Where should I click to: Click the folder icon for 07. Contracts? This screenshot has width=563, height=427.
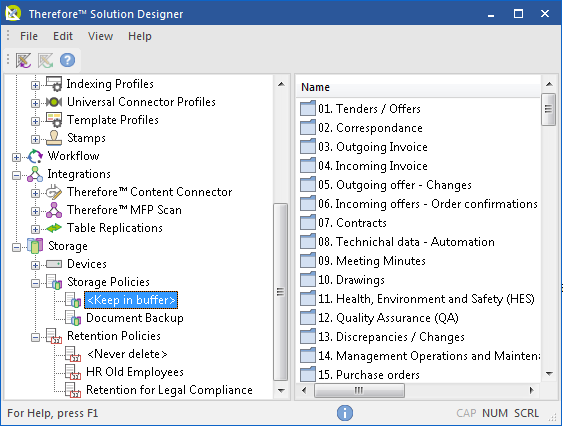308,223
